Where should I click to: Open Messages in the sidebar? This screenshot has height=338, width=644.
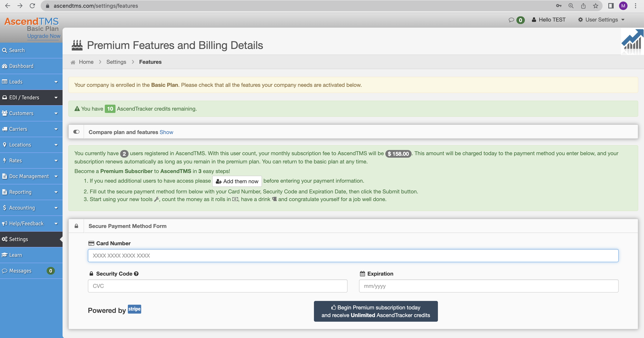click(x=31, y=271)
